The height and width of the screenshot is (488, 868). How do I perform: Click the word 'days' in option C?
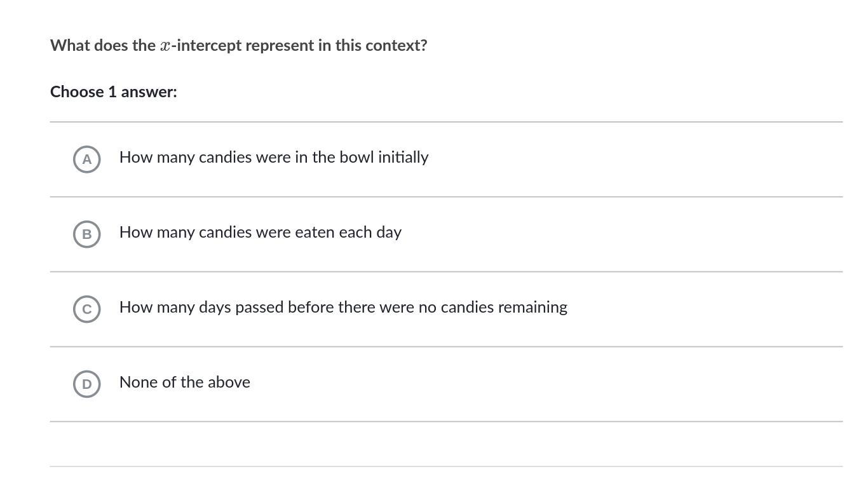pos(214,307)
